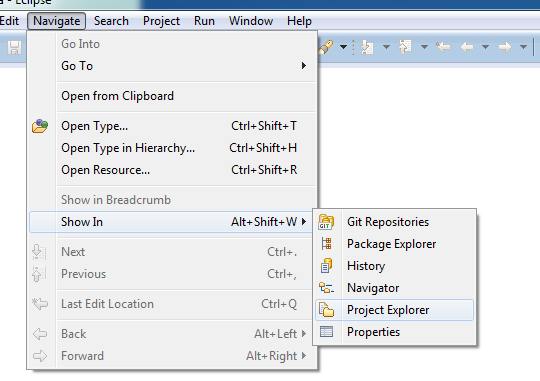The width and height of the screenshot is (540, 381).
Task: Expand the Back submenu arrow
Action: coord(304,333)
